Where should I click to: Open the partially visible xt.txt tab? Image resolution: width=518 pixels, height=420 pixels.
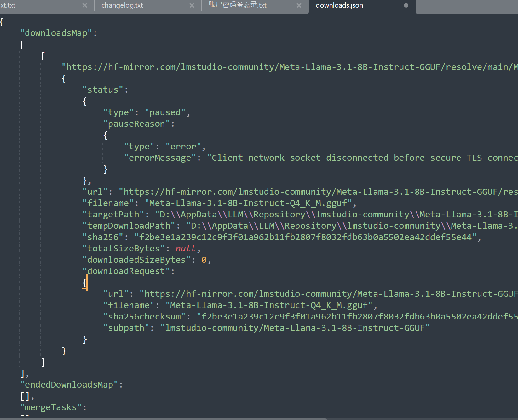[x=8, y=5]
